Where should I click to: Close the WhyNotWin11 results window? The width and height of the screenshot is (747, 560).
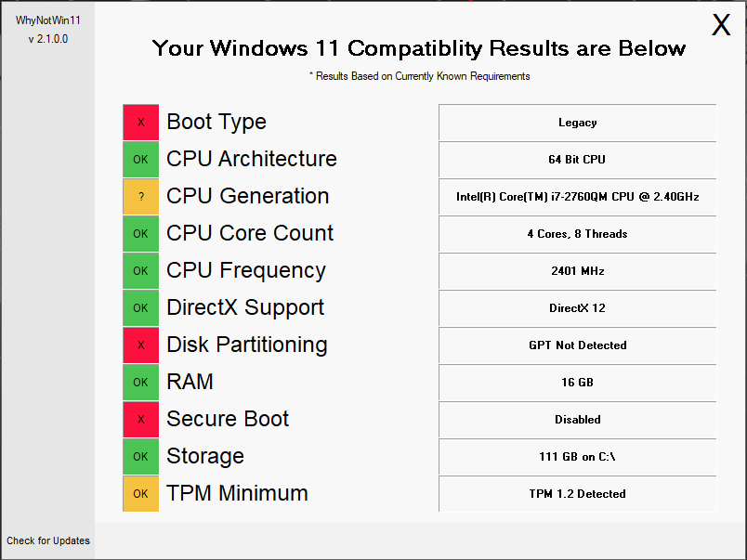pos(721,25)
